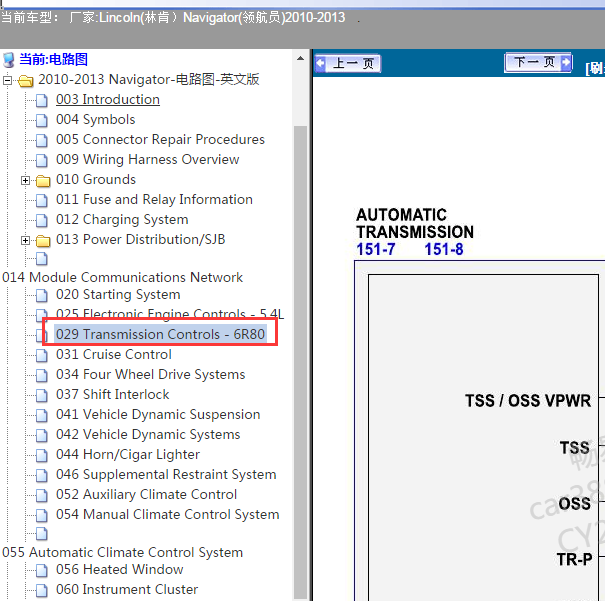Select 009 Wiring Harness Overview
Screen dimensions: 605x601
click(x=147, y=160)
